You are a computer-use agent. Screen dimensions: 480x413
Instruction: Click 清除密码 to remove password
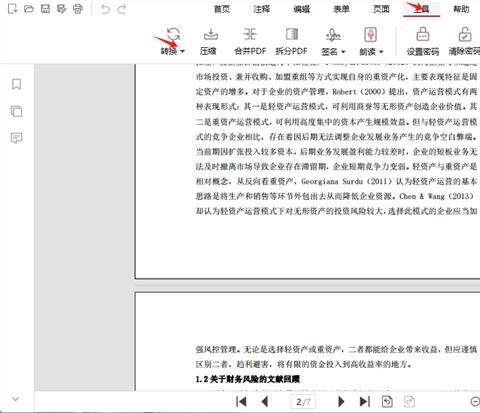coord(464,42)
